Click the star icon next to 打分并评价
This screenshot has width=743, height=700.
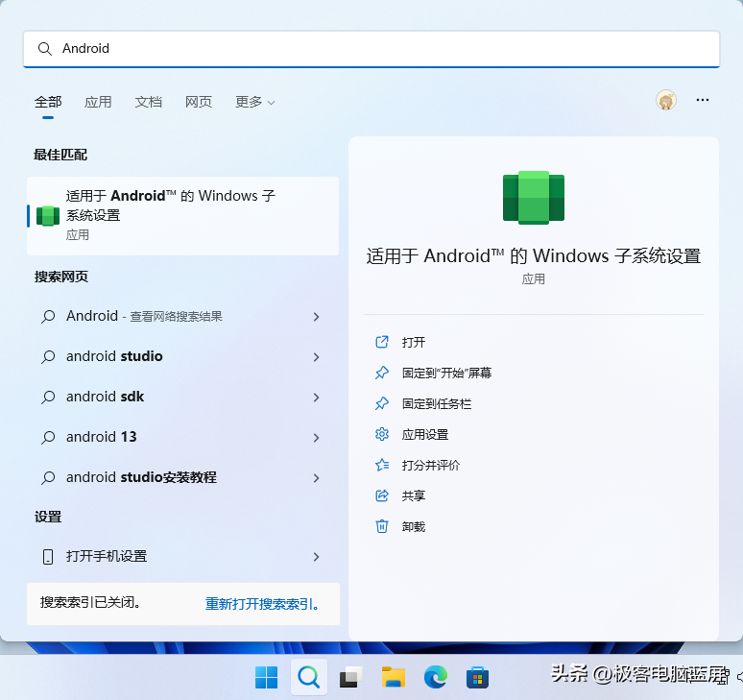pyautogui.click(x=382, y=465)
